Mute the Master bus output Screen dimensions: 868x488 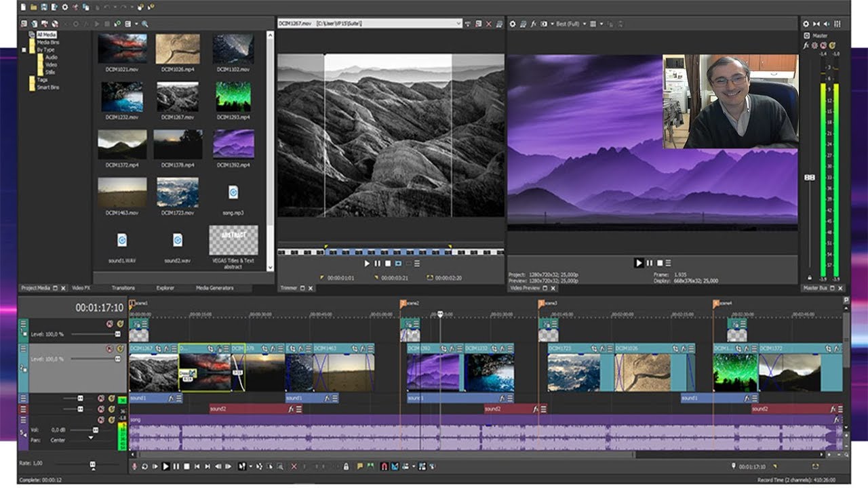pos(823,46)
